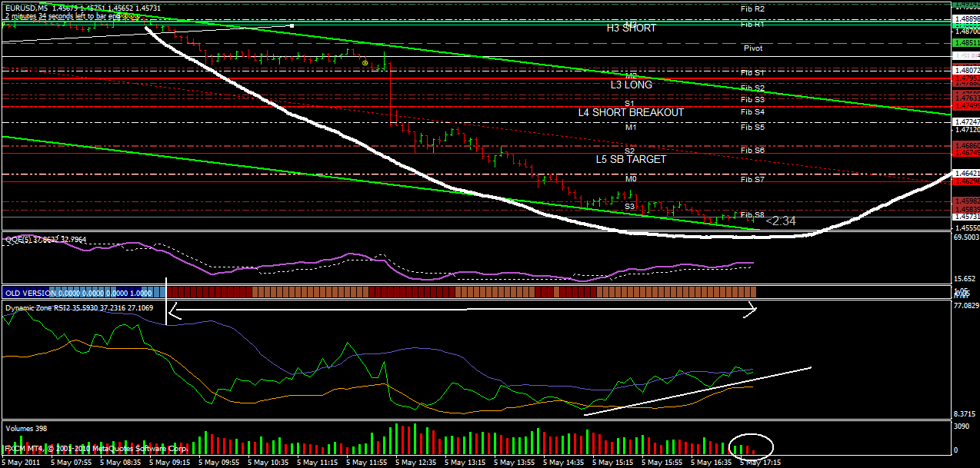Click the '5 May 2011' date label
The width and height of the screenshot is (980, 468).
[x=22, y=463]
